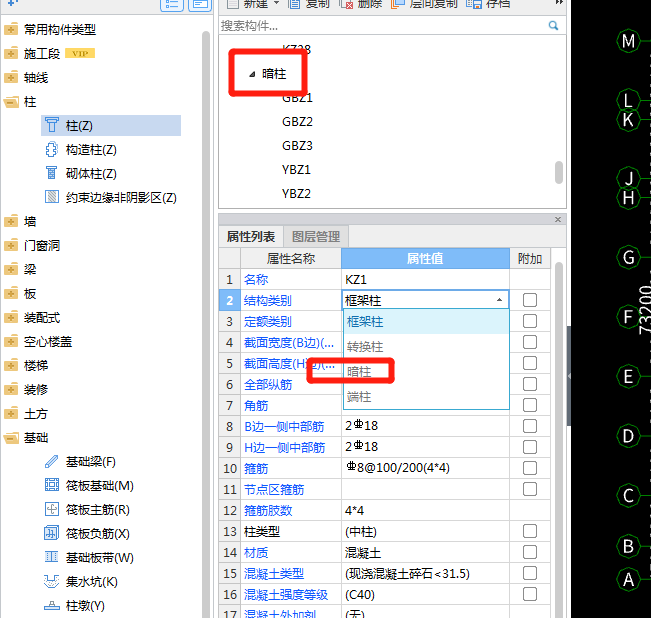Viewport: 651px width, 618px height.
Task: Expand the 装配式 folder
Action: pyautogui.click(x=11, y=317)
